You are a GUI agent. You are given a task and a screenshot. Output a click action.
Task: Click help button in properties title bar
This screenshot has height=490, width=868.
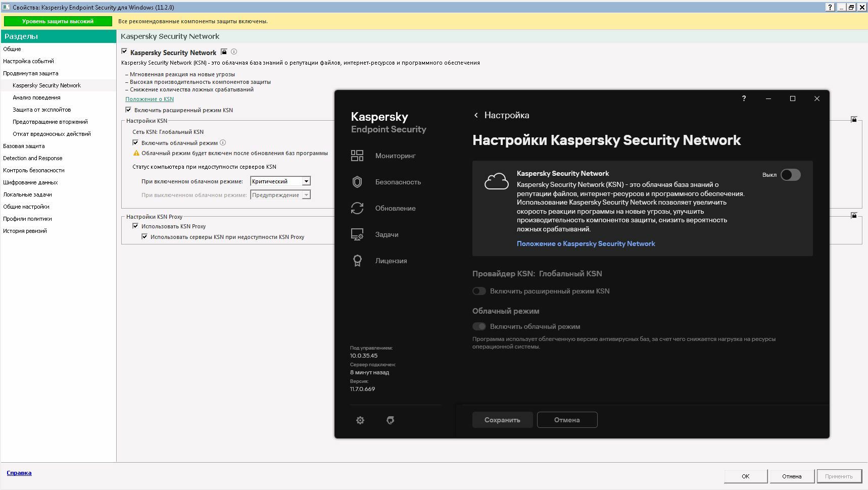(830, 7)
